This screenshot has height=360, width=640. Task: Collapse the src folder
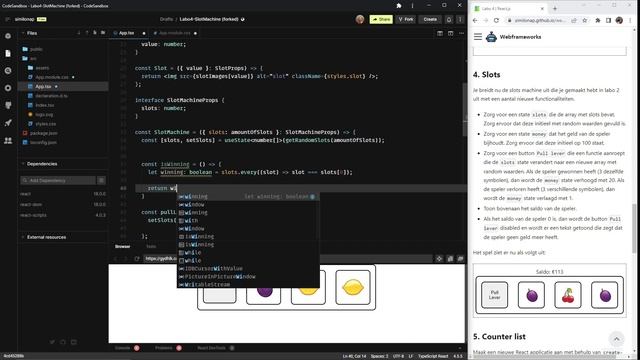click(33, 58)
